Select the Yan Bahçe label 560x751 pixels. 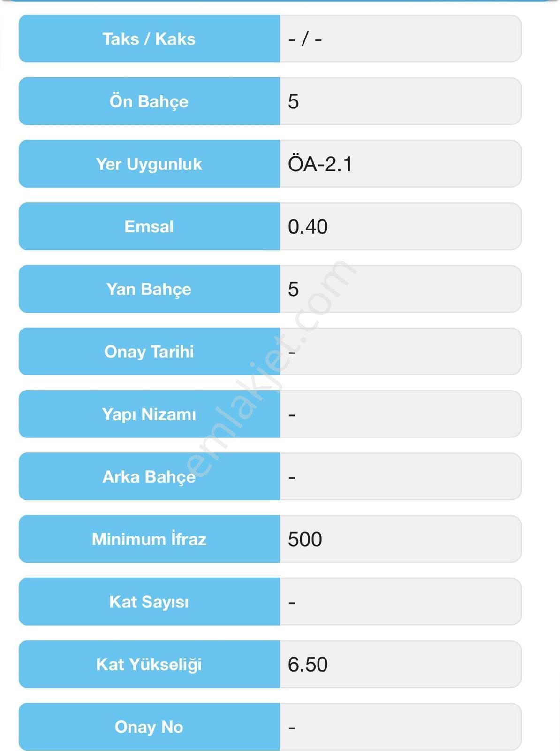tap(149, 289)
